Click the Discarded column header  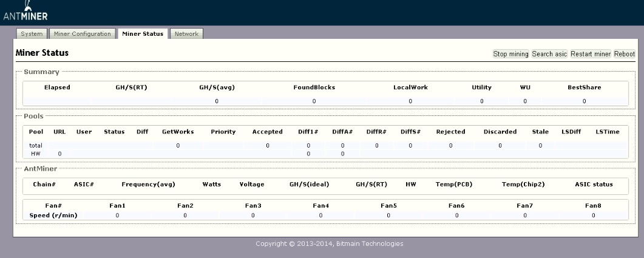coord(500,132)
